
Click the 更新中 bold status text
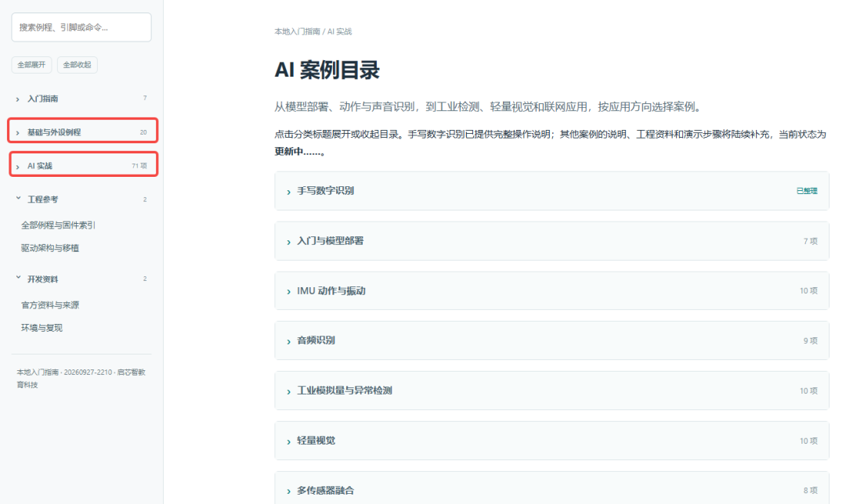(x=299, y=152)
